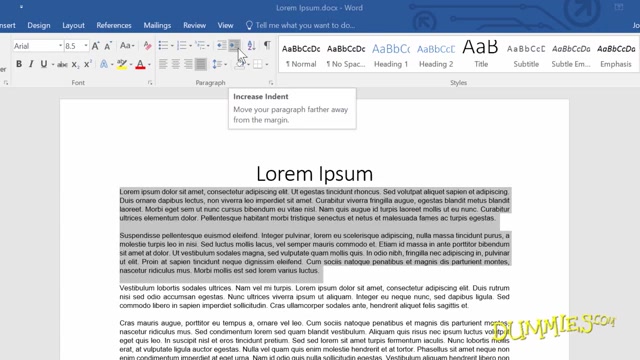Image resolution: width=640 pixels, height=360 pixels.
Task: Click Grow Font size icon
Action: 96,46
